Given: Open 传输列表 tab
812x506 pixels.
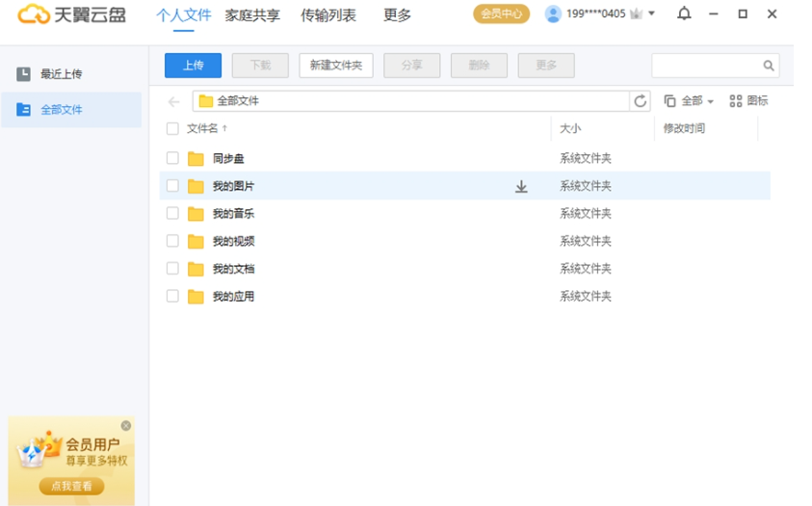Looking at the screenshot, I should point(328,15).
